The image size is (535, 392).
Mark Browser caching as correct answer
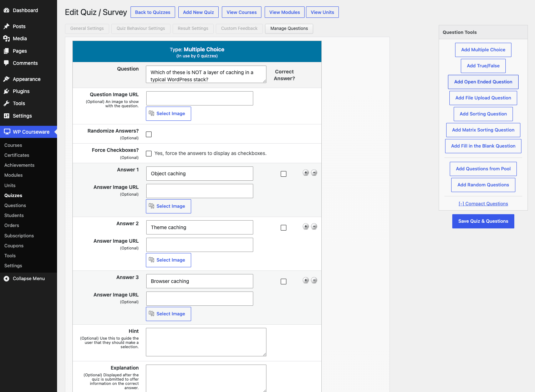pos(284,282)
